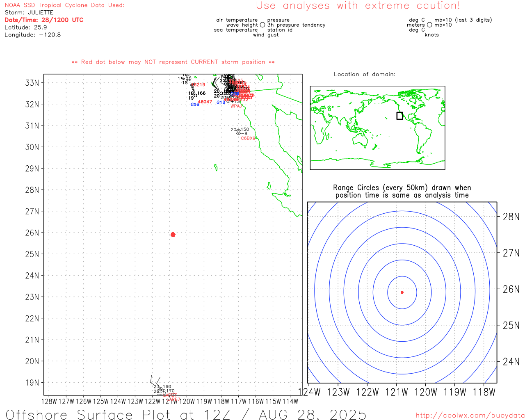Click the double-circle station marker beside 1½ label

pyautogui.click(x=188, y=78)
